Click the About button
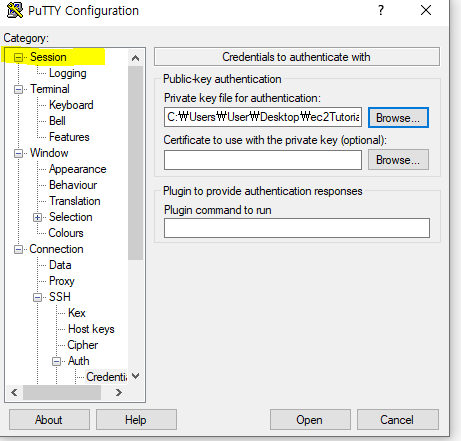 [49, 420]
